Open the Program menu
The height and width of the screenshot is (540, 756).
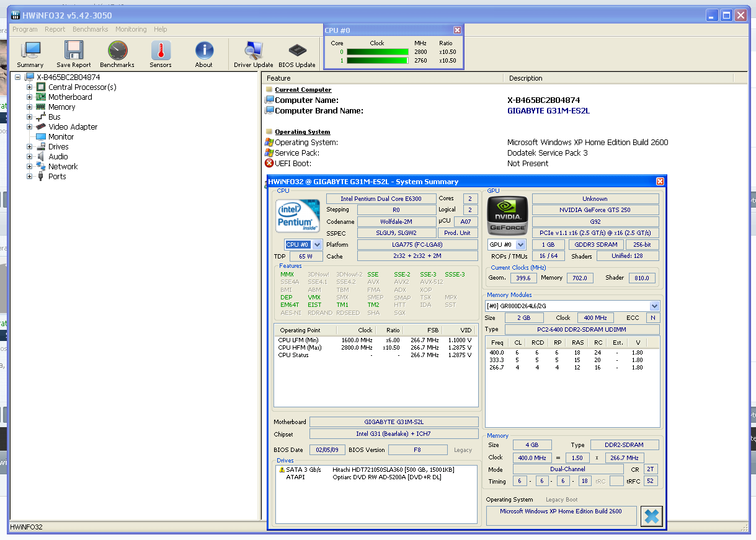click(25, 29)
